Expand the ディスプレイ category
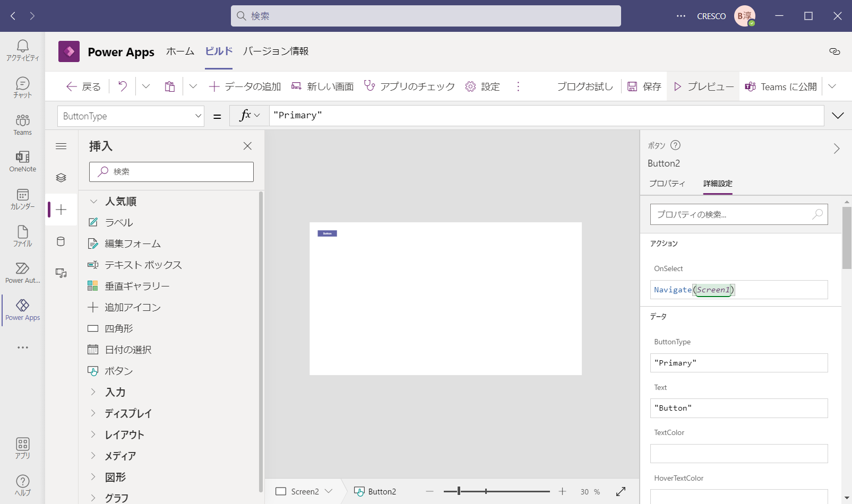 click(93, 413)
